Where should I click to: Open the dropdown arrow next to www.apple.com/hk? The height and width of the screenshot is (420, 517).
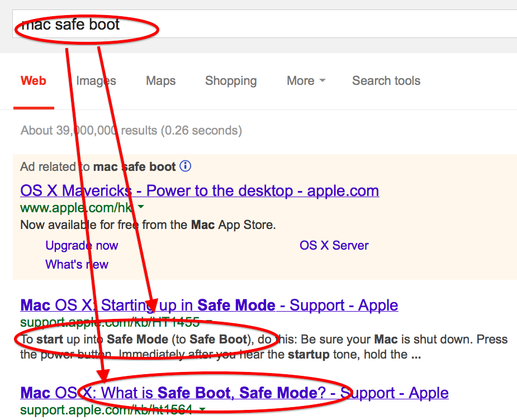[x=141, y=207]
